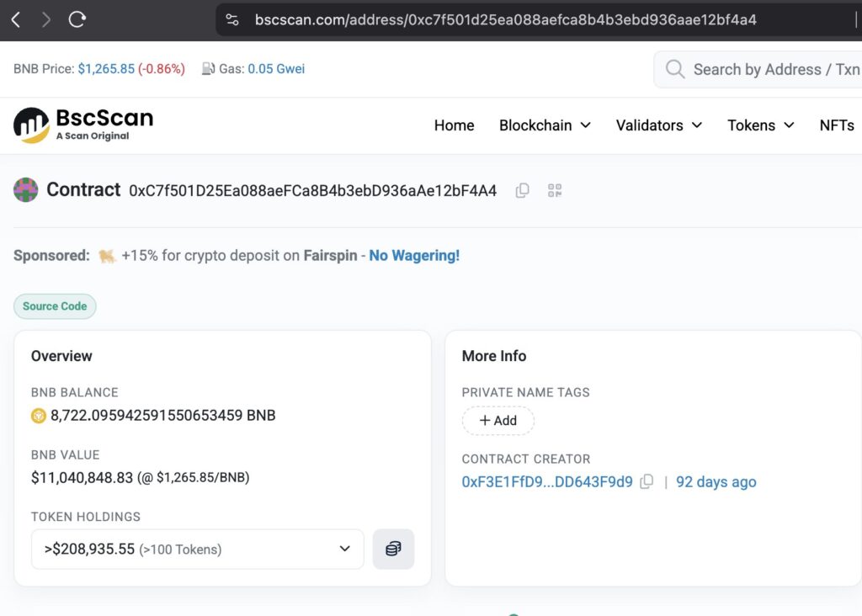Open the token holdings wallet view icon
Screen dimensions: 862x616
pos(393,549)
